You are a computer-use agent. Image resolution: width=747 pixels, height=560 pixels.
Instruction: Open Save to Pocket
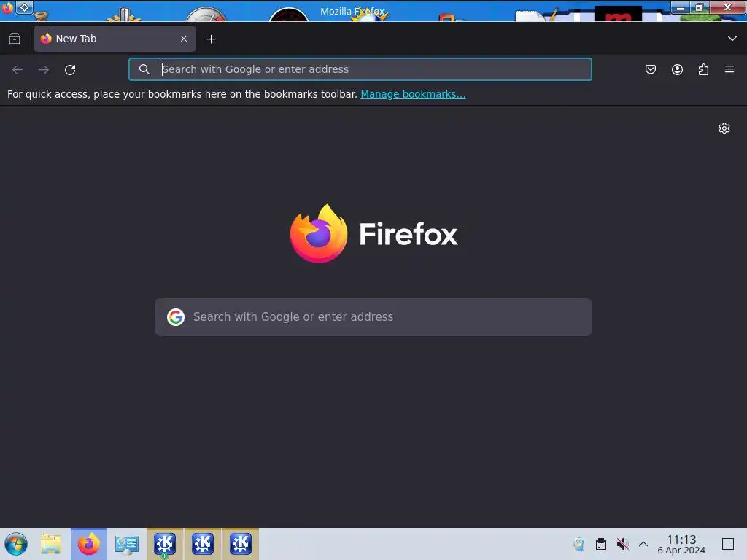(651, 69)
